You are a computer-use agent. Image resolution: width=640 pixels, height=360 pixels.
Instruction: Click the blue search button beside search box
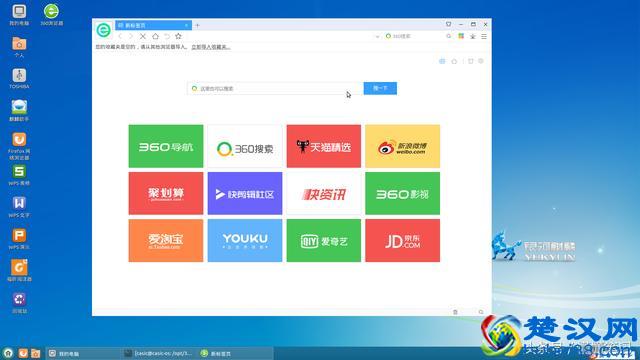coord(380,89)
